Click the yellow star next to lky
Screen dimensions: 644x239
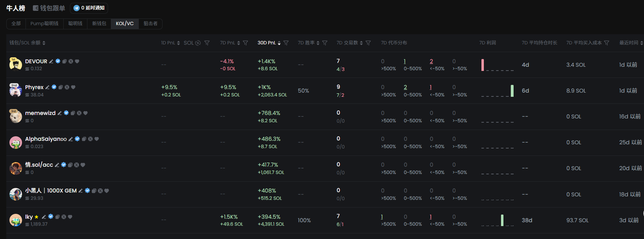(36, 217)
